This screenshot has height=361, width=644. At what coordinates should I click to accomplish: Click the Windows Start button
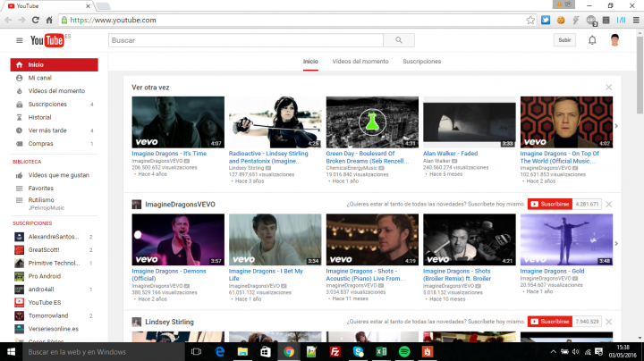[11, 351]
